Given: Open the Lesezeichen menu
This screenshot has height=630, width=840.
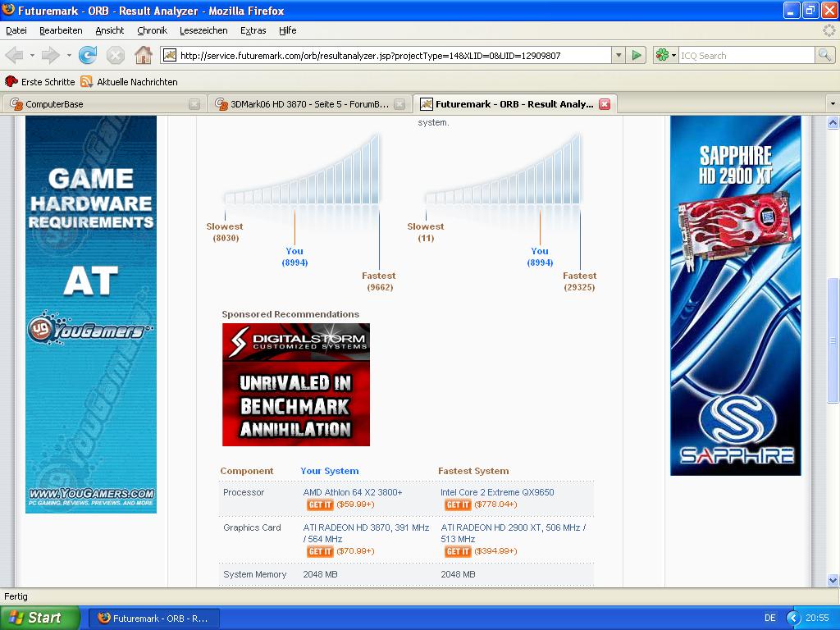Looking at the screenshot, I should (x=203, y=30).
